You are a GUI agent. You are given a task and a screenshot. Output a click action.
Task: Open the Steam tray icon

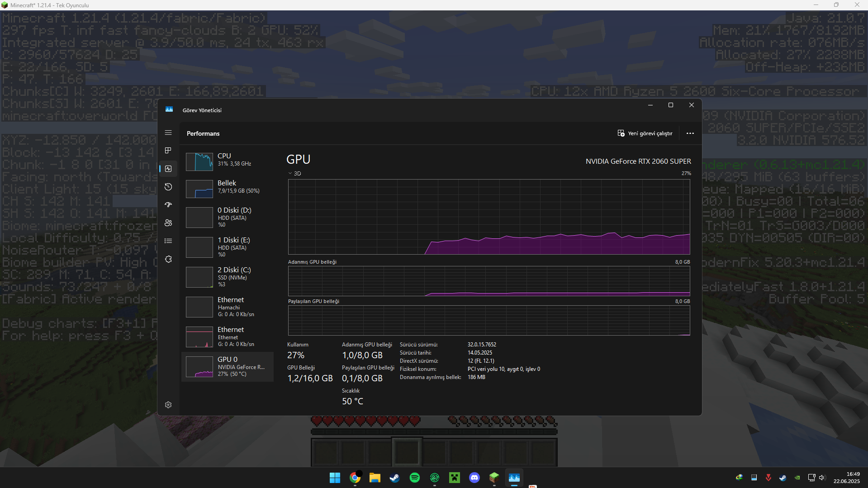pos(783,478)
